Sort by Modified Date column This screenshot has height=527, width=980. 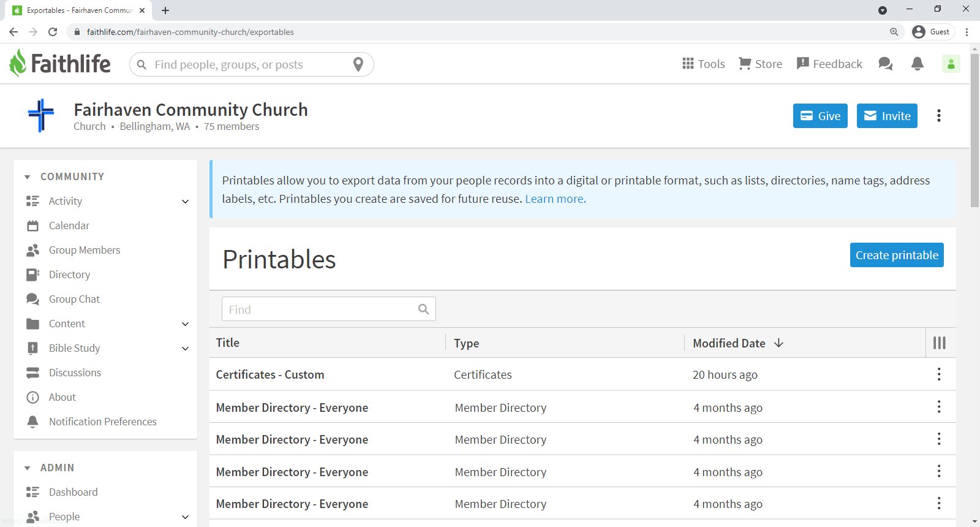[x=738, y=343]
